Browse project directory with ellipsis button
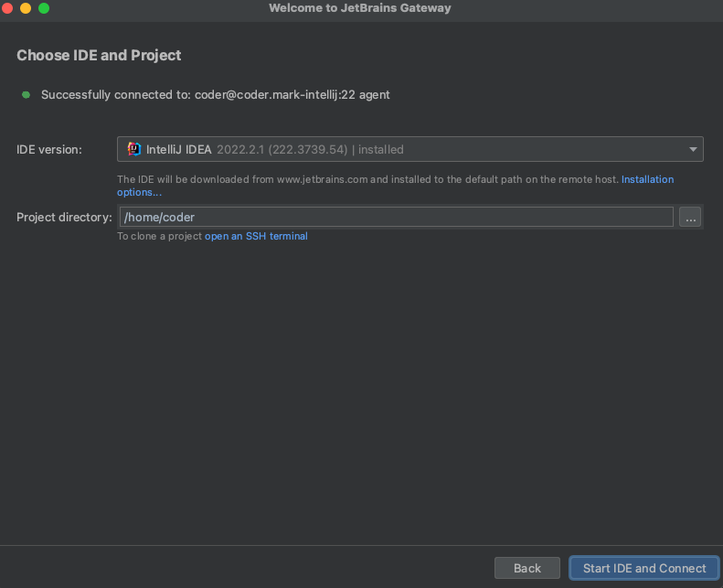 click(690, 218)
